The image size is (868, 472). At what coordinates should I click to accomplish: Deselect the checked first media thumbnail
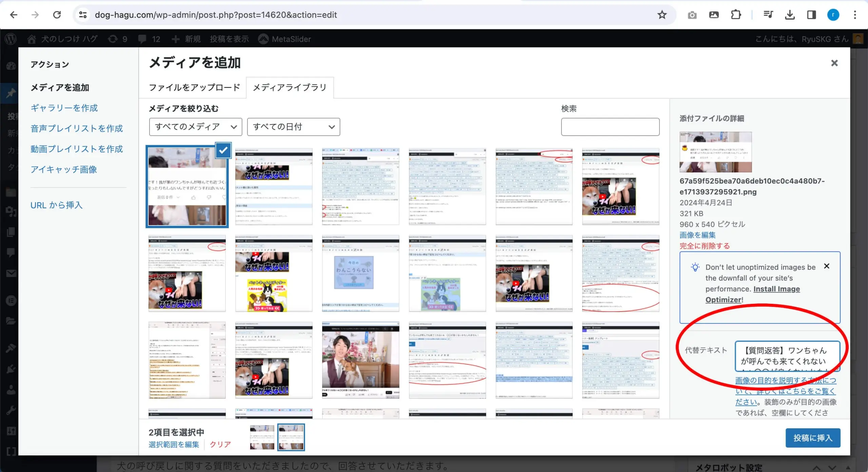[x=223, y=151]
